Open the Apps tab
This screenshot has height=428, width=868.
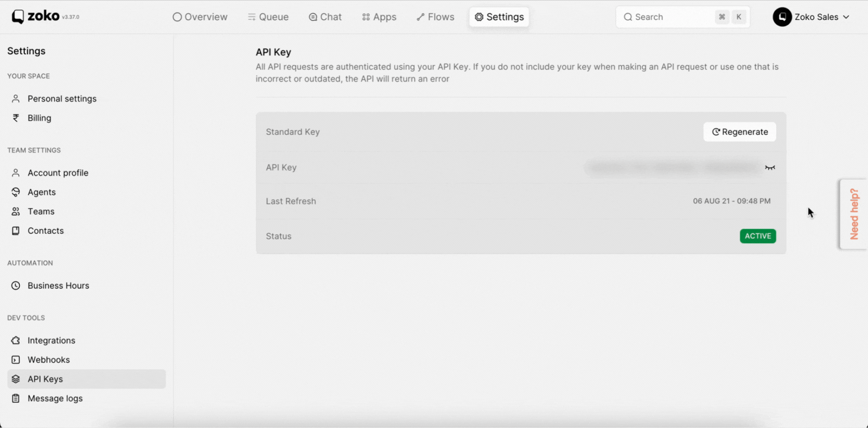tap(379, 17)
